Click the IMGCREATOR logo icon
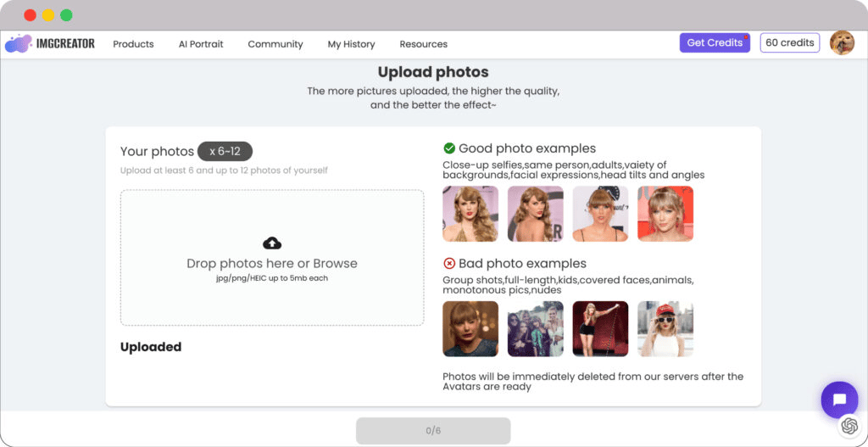The width and height of the screenshot is (868, 447). coord(19,43)
